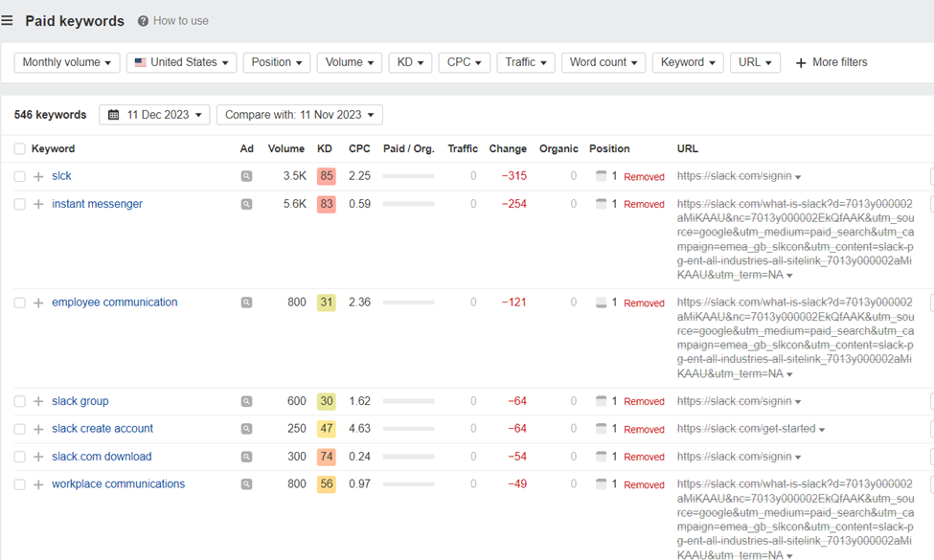The height and width of the screenshot is (560, 934).
Task: Toggle the select-all checkbox in Keyword header
Action: (x=20, y=148)
